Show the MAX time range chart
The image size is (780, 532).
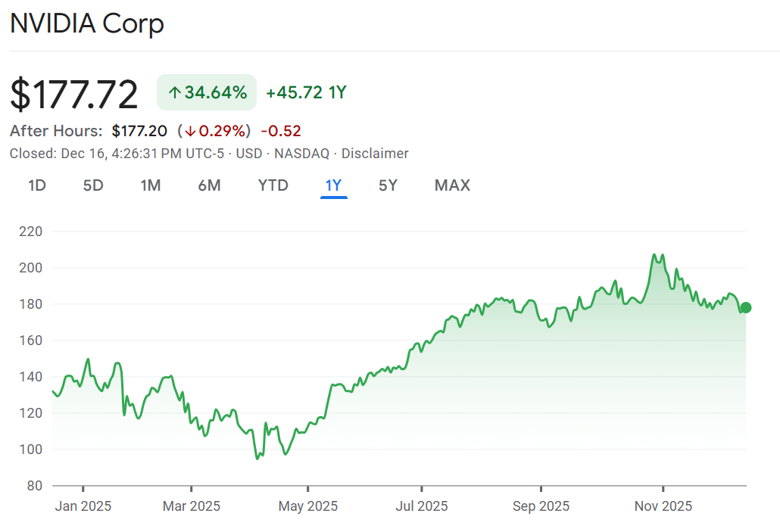[x=452, y=185]
